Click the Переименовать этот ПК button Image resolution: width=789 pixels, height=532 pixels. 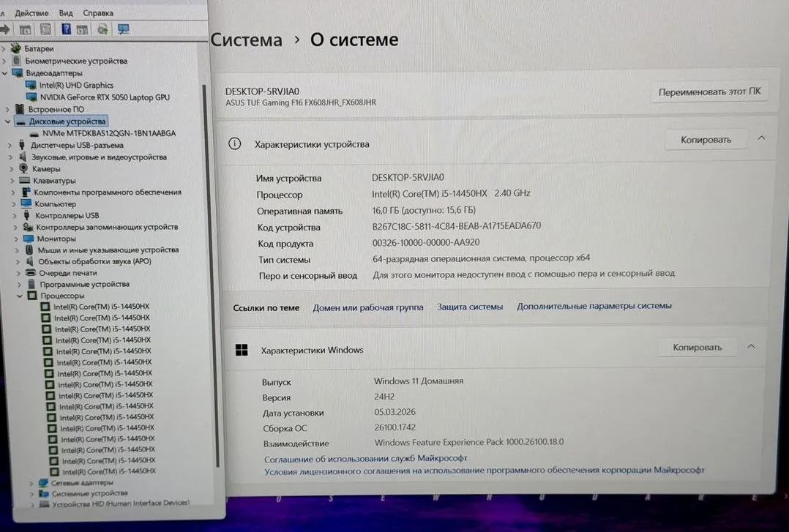coord(708,92)
